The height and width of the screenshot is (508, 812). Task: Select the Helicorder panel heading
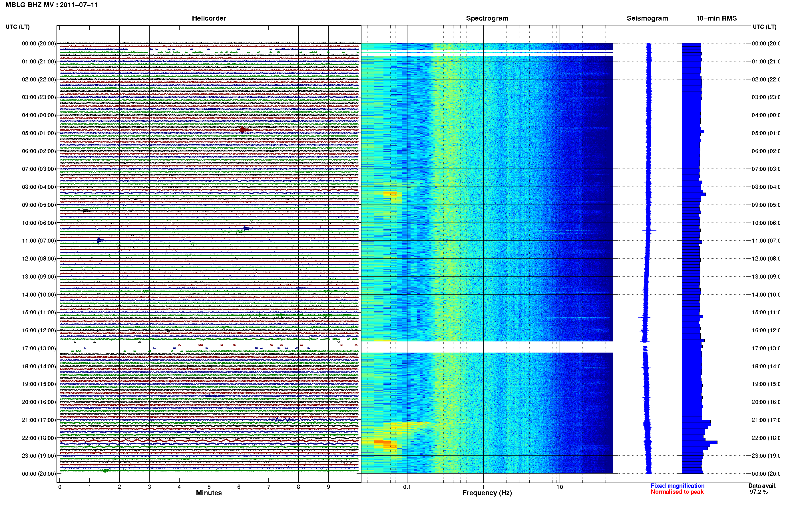tap(209, 19)
